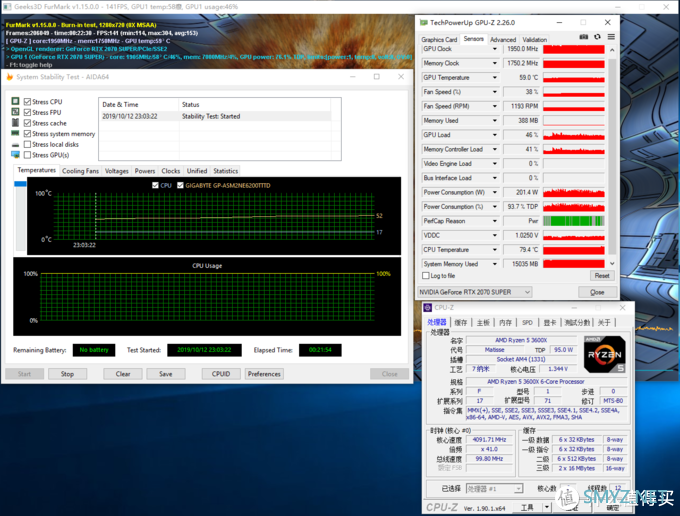Open the Clocks tab in AIDA64
Screen dimensions: 680x516
tap(170, 171)
